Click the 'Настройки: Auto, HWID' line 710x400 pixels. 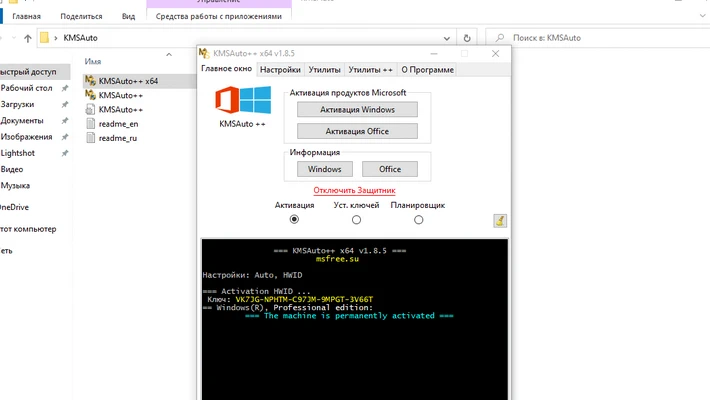[252, 275]
